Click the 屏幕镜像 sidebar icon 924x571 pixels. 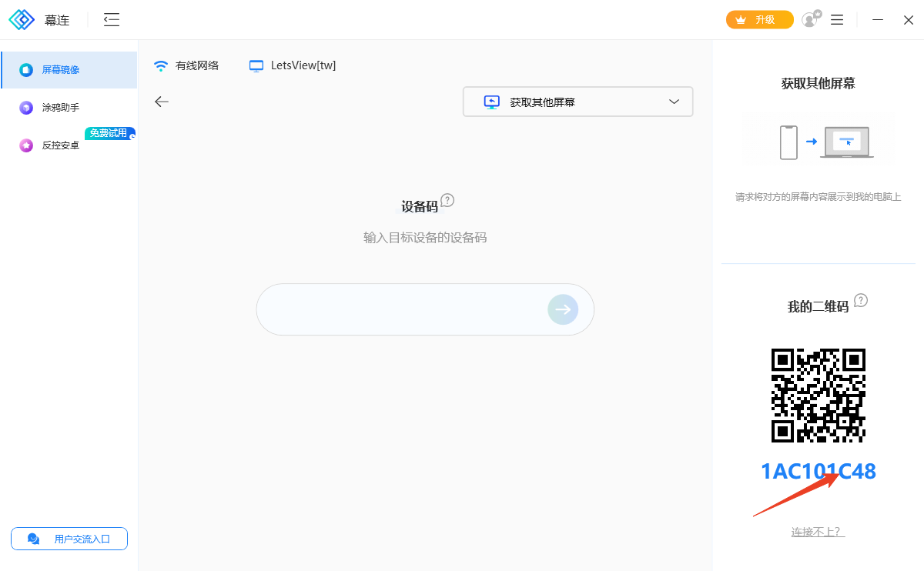(x=26, y=70)
